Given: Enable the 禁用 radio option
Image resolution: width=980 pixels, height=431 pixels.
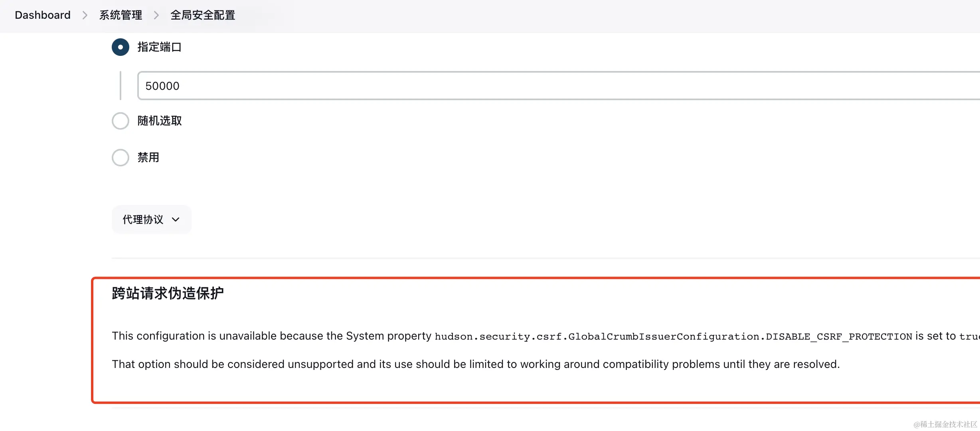Looking at the screenshot, I should [121, 158].
